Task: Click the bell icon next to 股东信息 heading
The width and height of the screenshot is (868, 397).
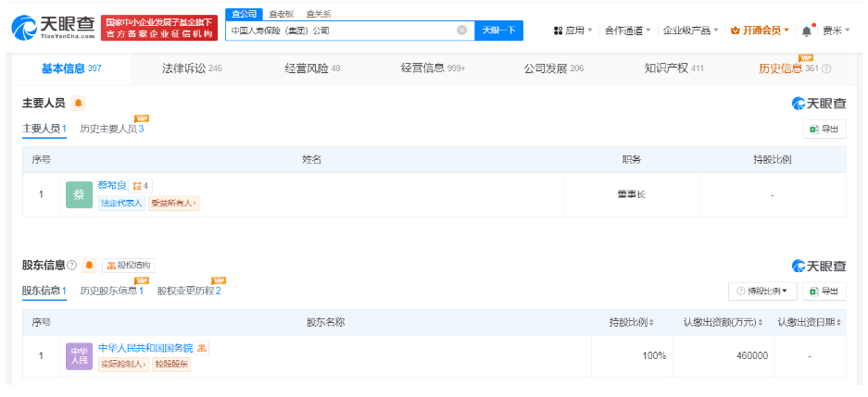Action: click(89, 266)
